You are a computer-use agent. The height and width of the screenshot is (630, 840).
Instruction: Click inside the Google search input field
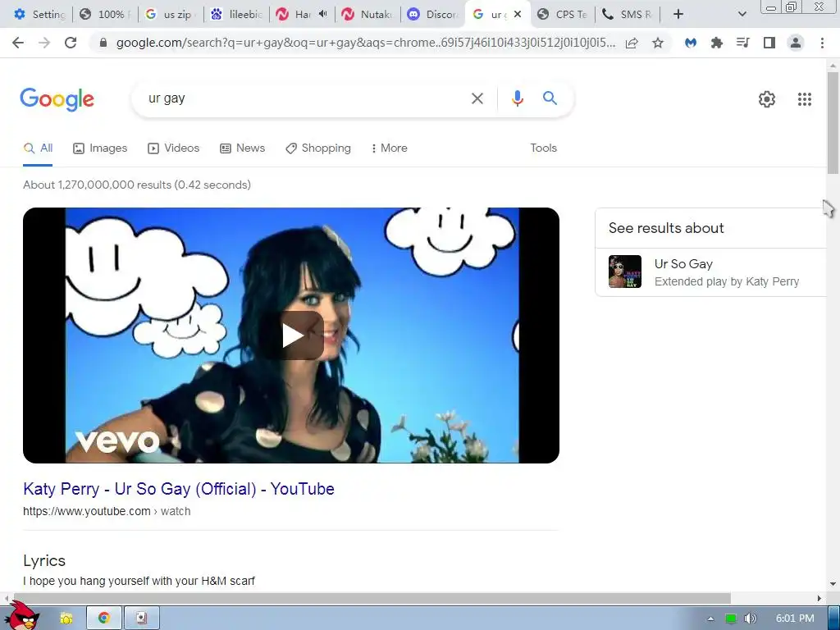click(305, 98)
